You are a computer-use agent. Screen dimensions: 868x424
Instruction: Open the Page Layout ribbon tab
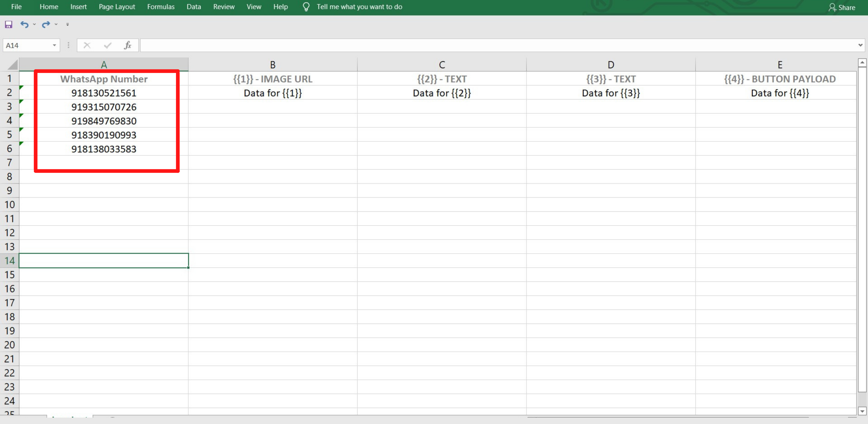pos(117,7)
